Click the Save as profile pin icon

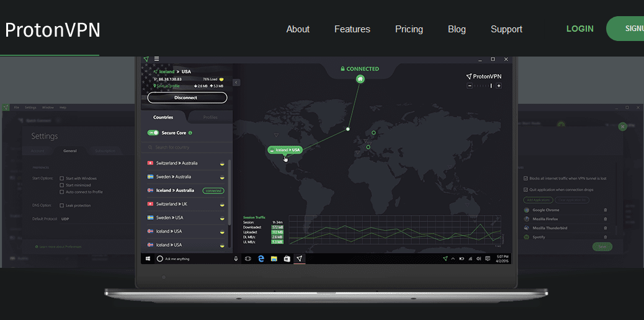(x=155, y=86)
